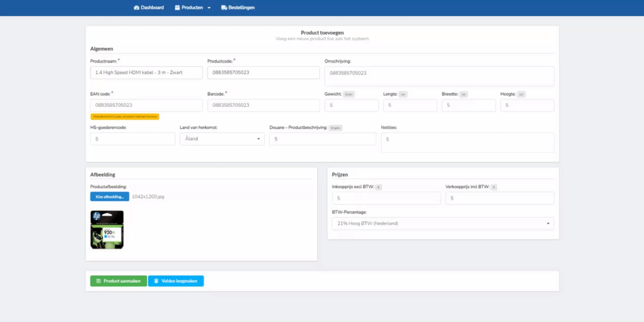Click the euro badge next to Inkoopprijs

(x=379, y=187)
